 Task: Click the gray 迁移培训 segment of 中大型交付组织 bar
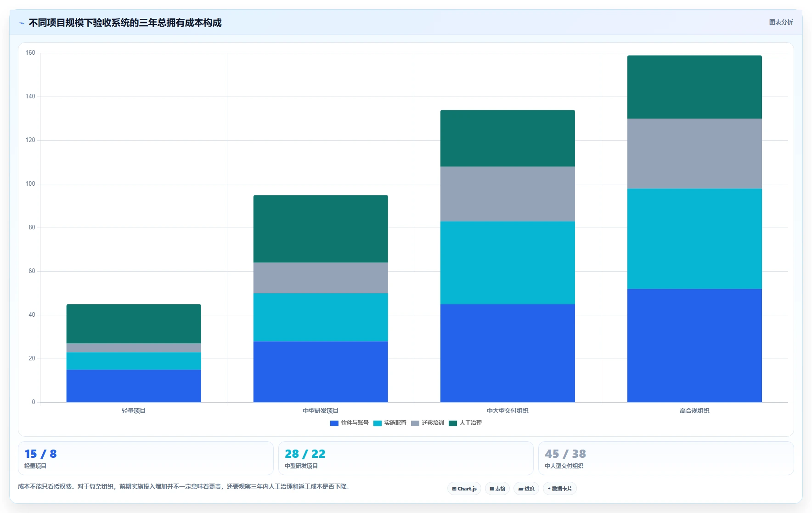(507, 194)
